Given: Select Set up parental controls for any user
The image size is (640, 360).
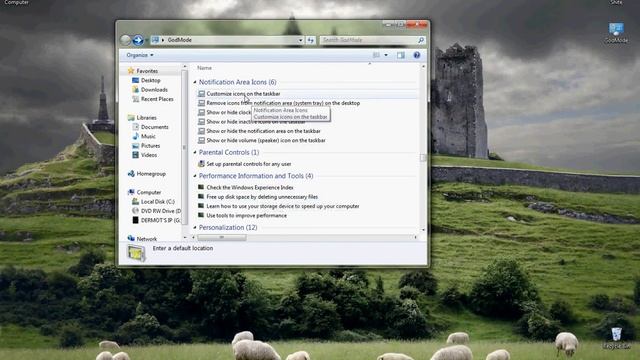Looking at the screenshot, I should click(x=249, y=164).
